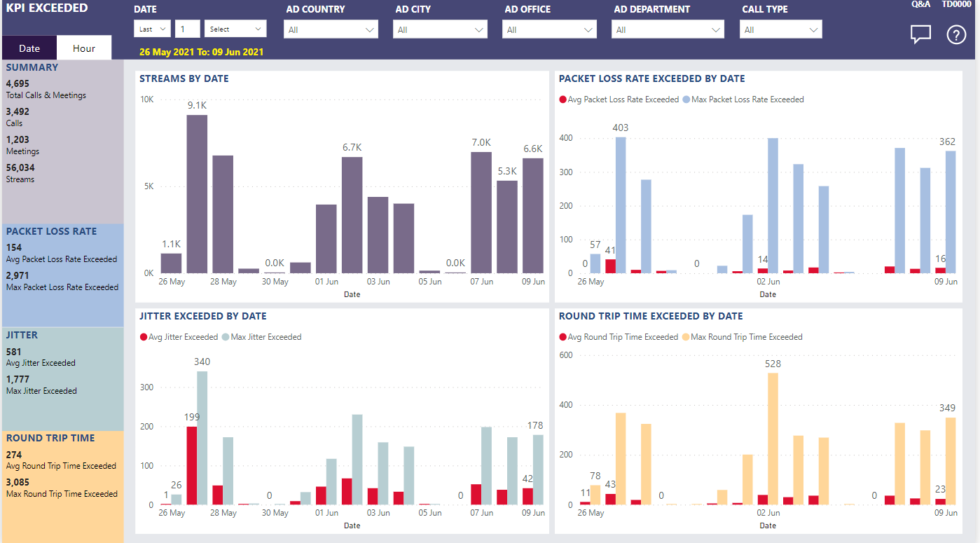Expand the Call Type filter dropdown
This screenshot has width=980, height=543.
pos(780,29)
